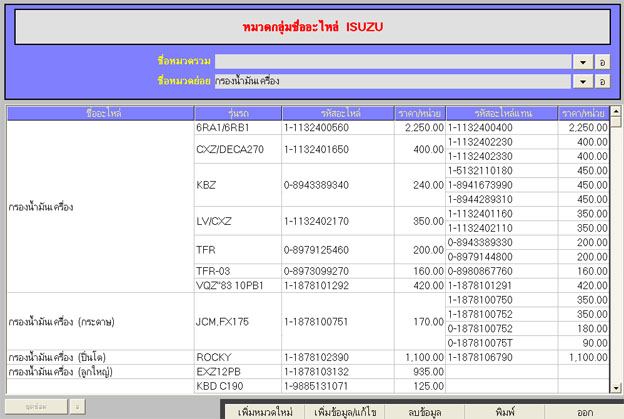Click substitute code 0-8943389330
The height and width of the screenshot is (419, 624).
coord(501,242)
